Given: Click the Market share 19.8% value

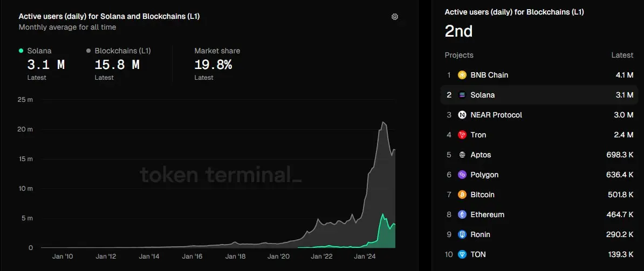Looking at the screenshot, I should pyautogui.click(x=213, y=65).
